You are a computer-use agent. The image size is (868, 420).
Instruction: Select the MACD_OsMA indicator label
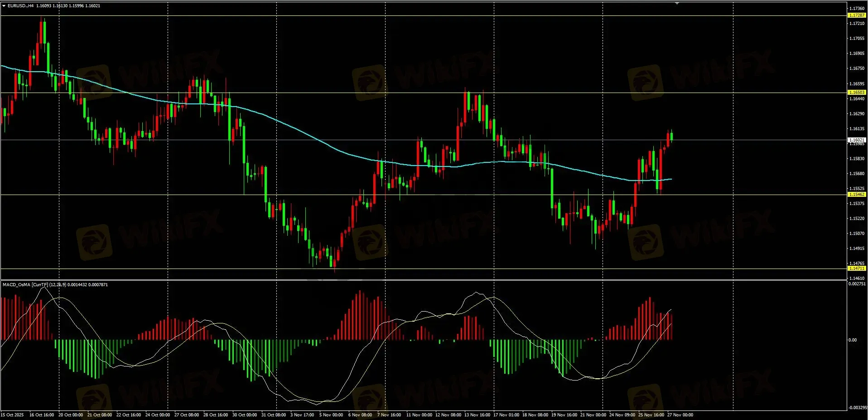click(x=55, y=285)
